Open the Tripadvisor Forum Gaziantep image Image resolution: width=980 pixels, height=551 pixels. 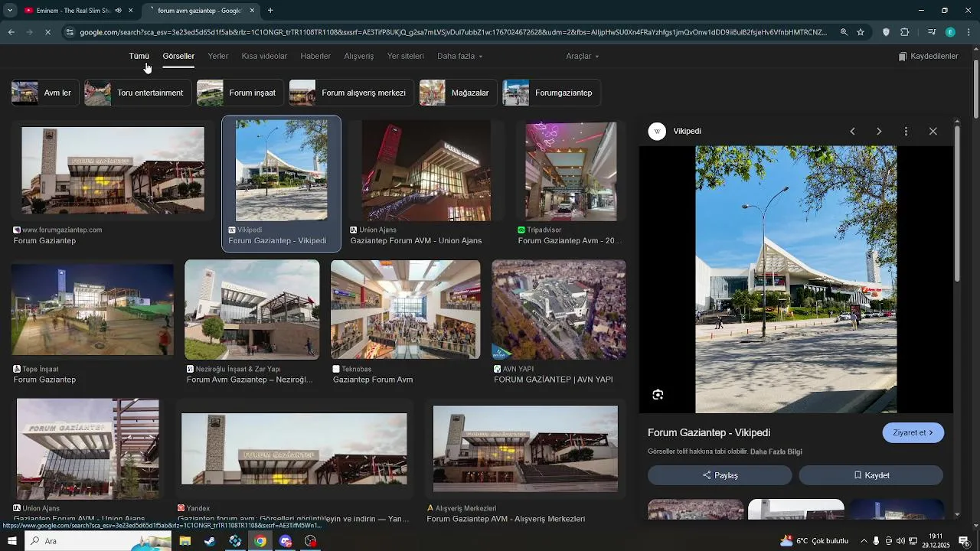click(570, 171)
